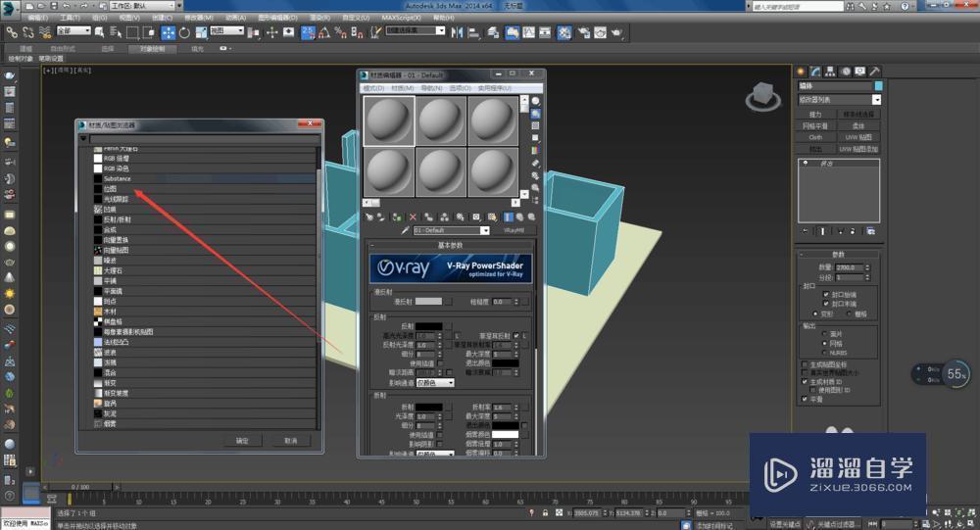Open the Modify panel tab icon
The image size is (980, 530).
pos(815,72)
